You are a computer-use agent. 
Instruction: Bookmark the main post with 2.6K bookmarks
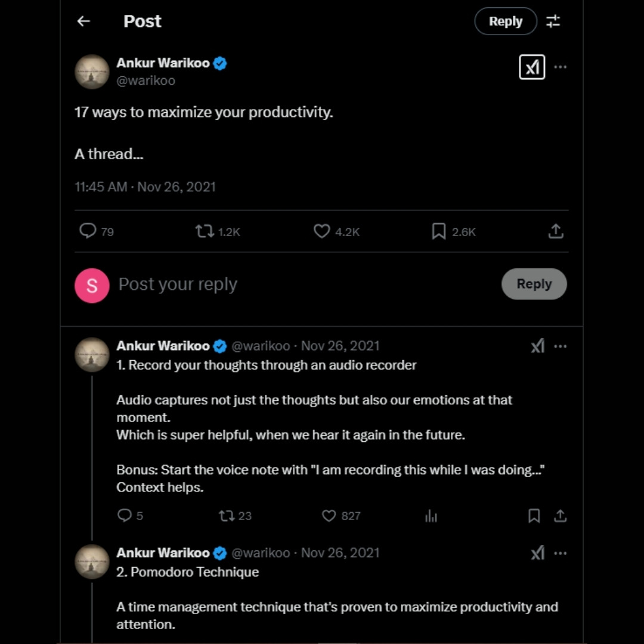click(x=439, y=231)
